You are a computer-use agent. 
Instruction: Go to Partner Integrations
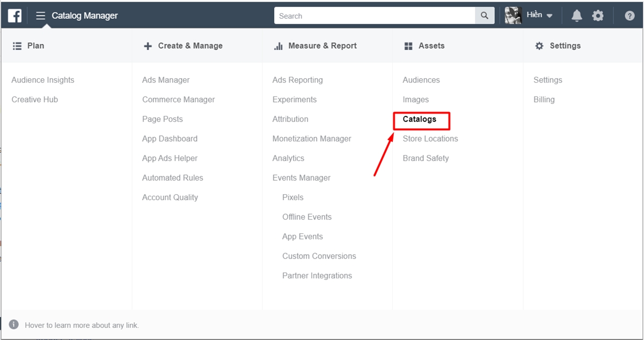click(317, 276)
